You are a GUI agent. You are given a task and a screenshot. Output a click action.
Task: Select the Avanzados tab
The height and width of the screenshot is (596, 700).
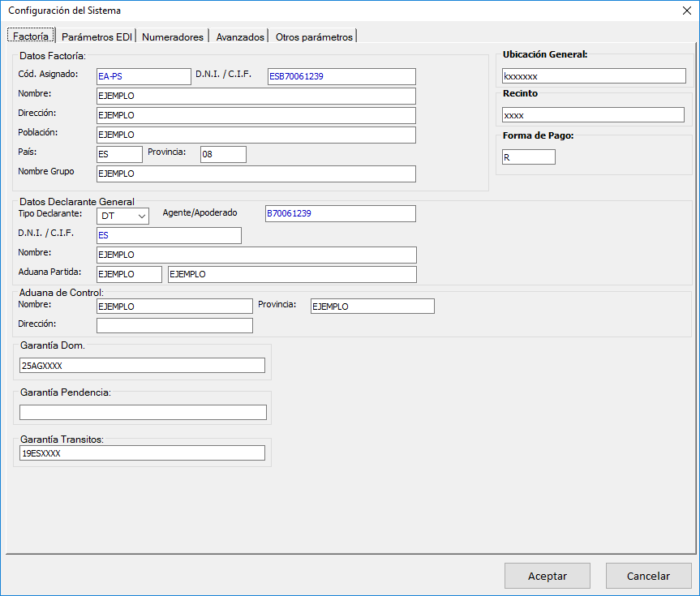tap(240, 37)
